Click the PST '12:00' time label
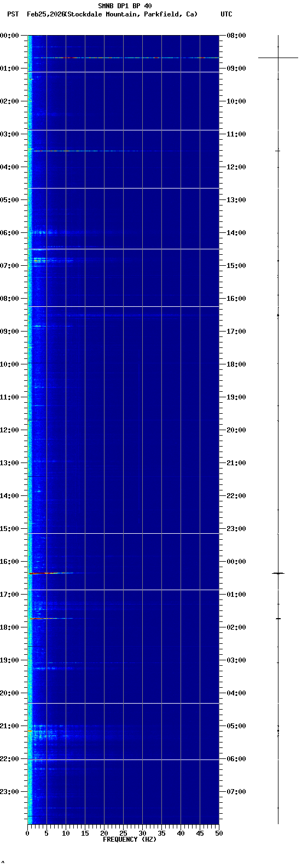Viewport: 302px width, 868px height. click(9, 430)
